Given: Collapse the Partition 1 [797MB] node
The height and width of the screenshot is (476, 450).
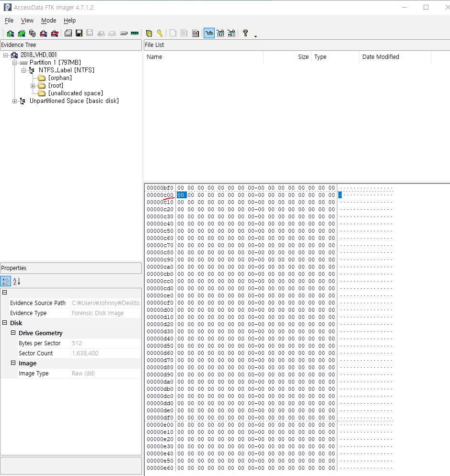Looking at the screenshot, I should click(x=14, y=63).
